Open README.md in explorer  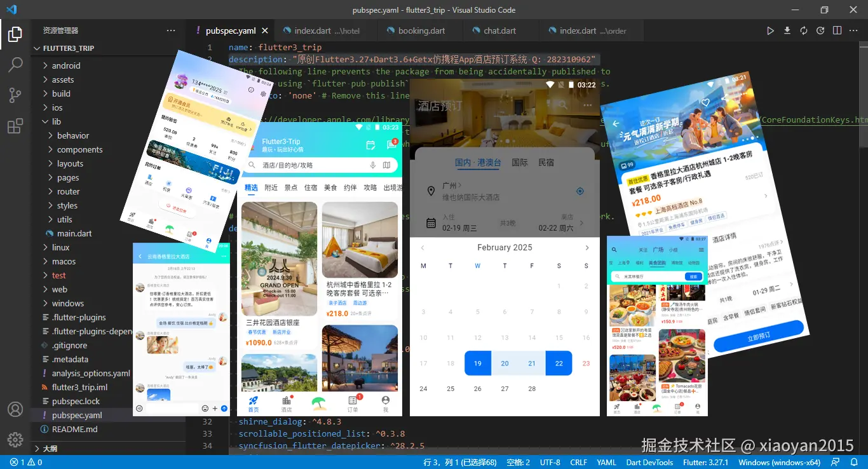pos(74,429)
